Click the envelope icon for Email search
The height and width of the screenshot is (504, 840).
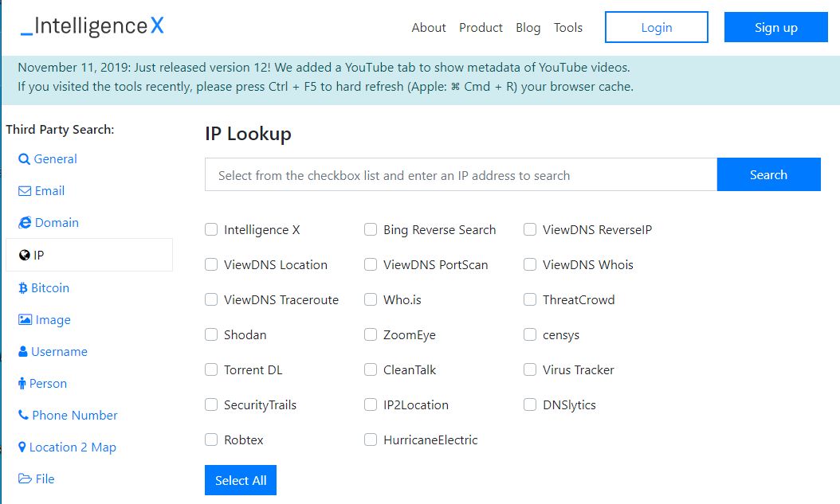click(25, 191)
